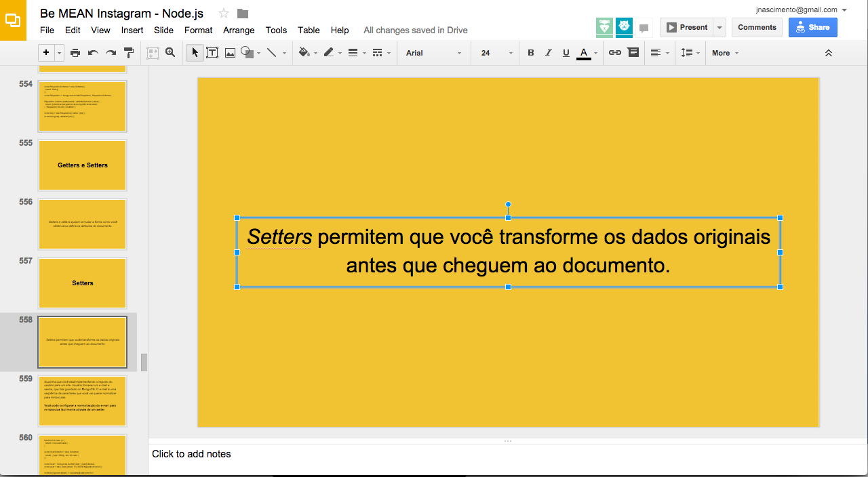Click the Google Slides home logo

click(x=13, y=20)
